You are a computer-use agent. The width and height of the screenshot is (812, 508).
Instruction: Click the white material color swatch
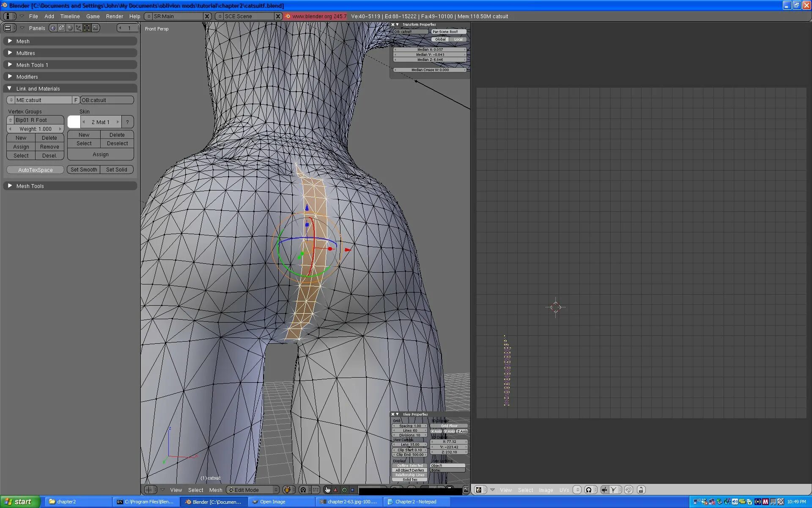click(x=74, y=122)
